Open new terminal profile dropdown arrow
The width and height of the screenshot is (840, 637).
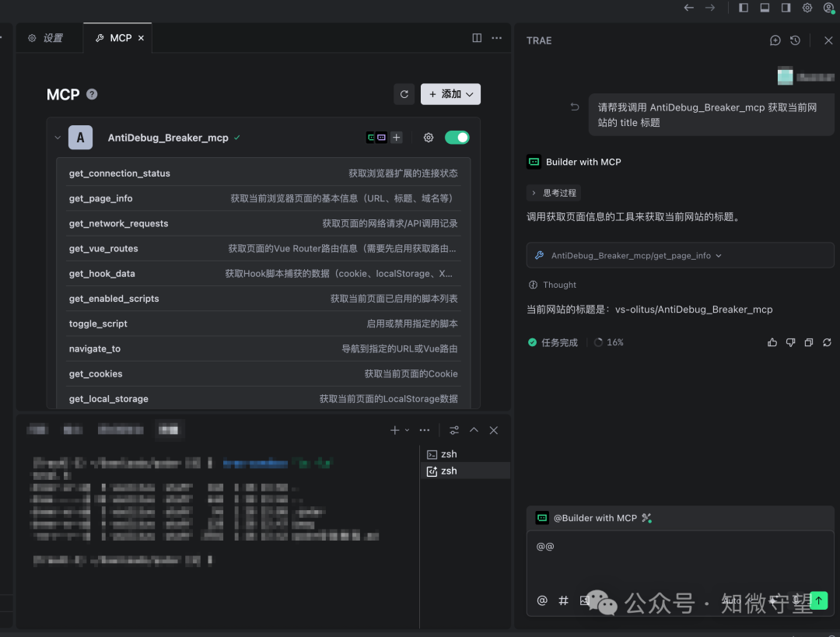[x=407, y=429]
